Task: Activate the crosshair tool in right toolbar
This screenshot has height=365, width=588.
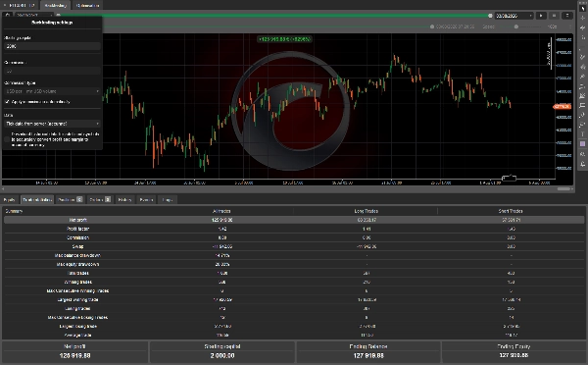Action: [x=582, y=18]
